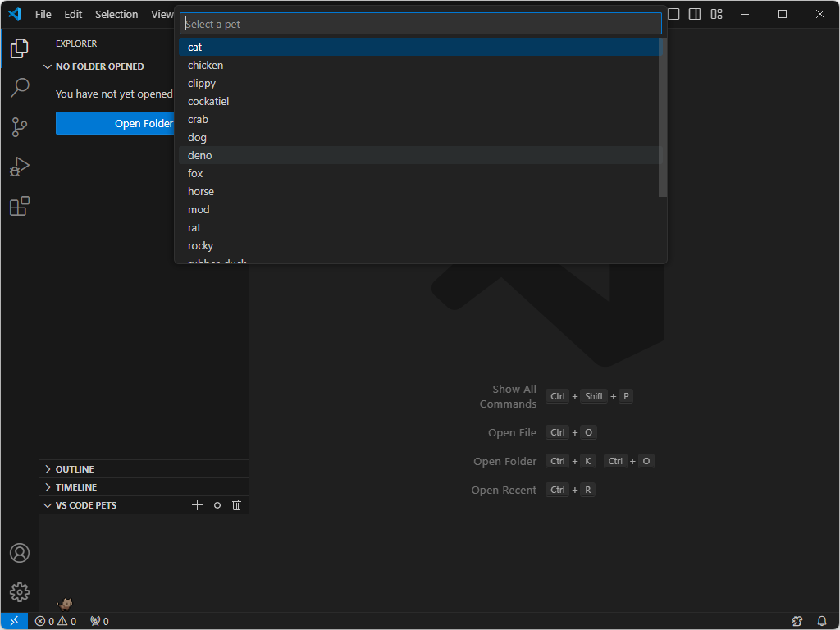Click the Explorer panel title

pyautogui.click(x=76, y=43)
